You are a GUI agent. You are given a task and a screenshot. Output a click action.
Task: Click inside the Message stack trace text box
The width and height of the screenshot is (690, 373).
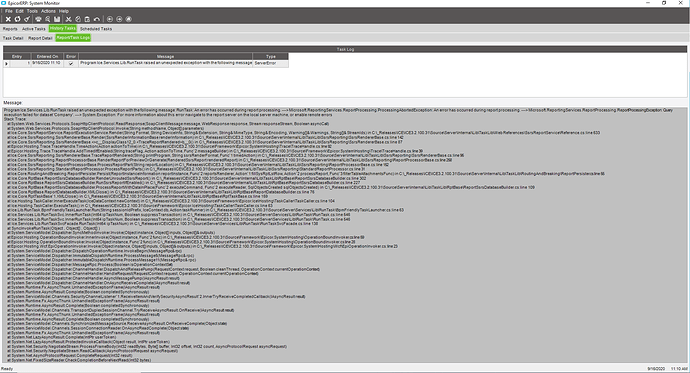pos(345,234)
